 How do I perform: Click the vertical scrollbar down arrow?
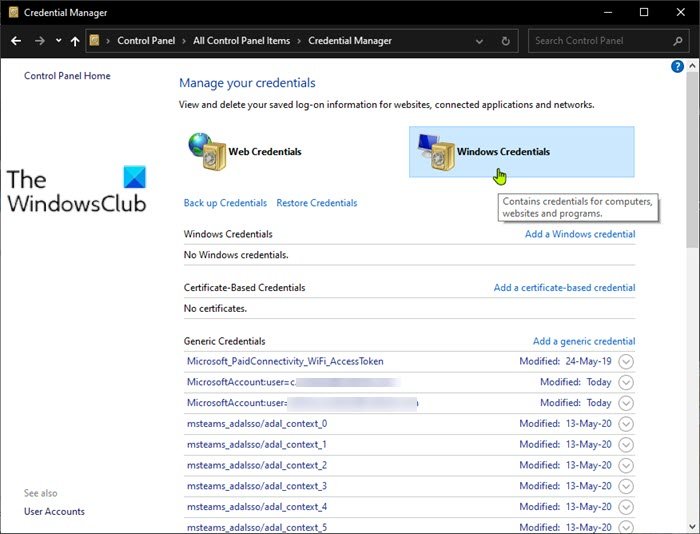point(692,526)
